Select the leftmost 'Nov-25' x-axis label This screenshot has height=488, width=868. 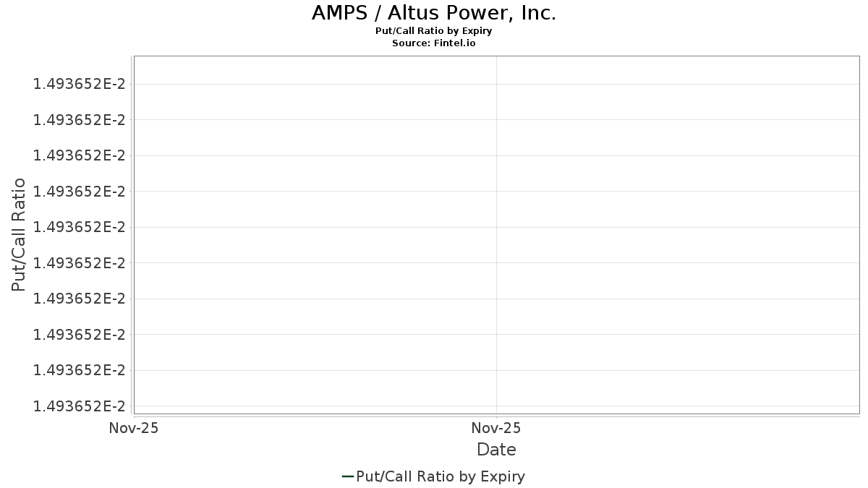click(x=134, y=428)
